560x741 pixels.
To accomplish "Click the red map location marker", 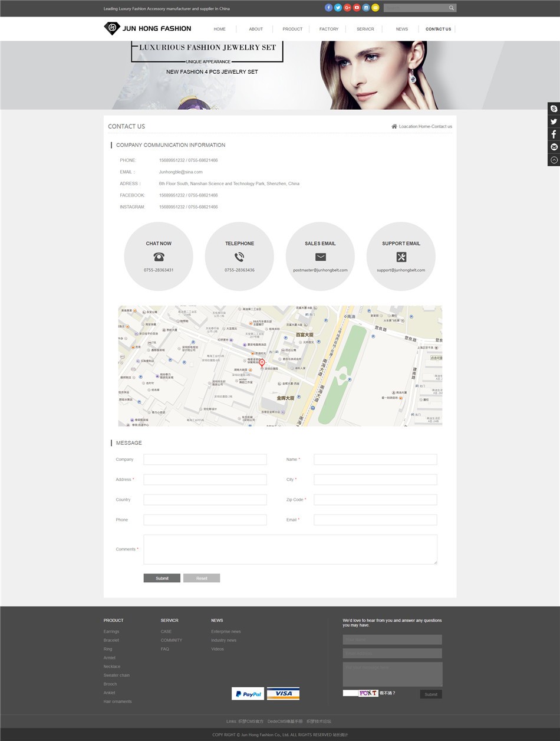I will (x=262, y=362).
